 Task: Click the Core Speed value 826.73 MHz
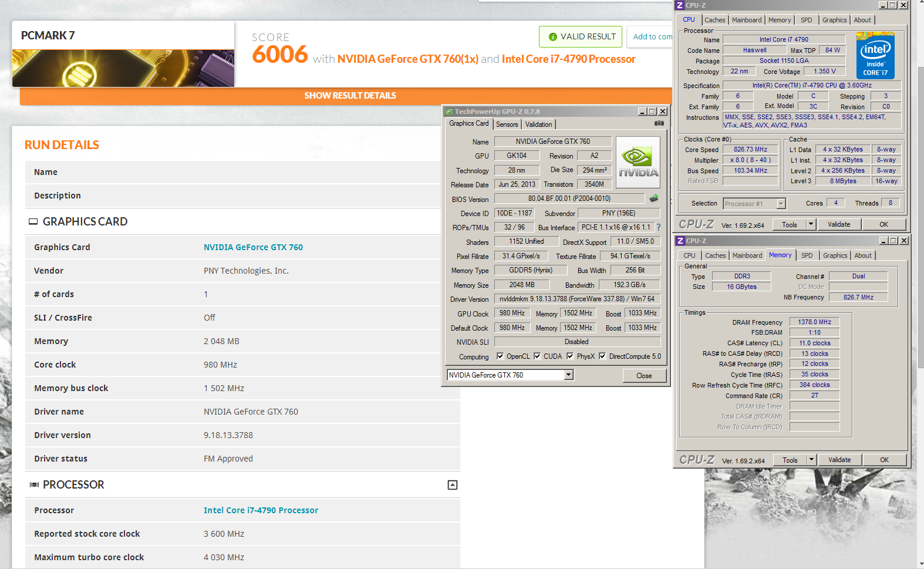click(x=750, y=149)
